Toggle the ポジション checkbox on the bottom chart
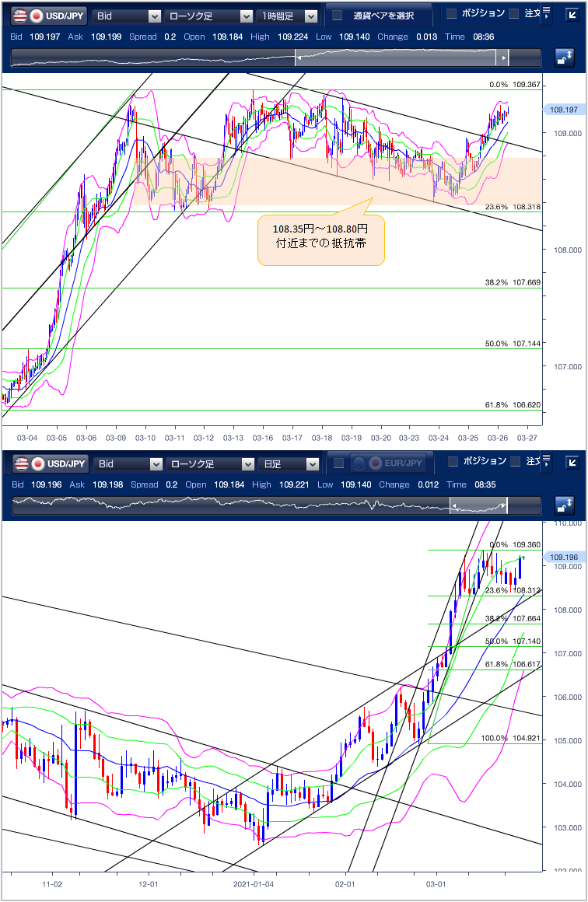The width and height of the screenshot is (588, 902). [453, 462]
